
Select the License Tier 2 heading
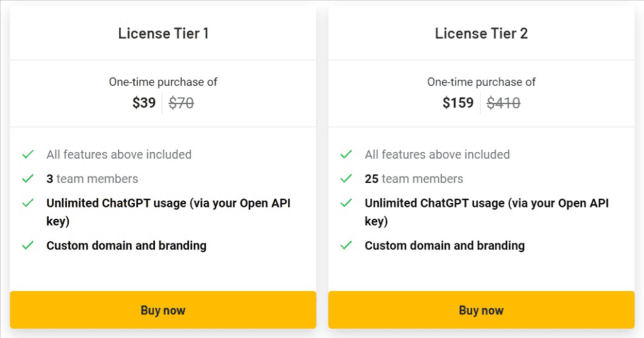click(x=481, y=33)
